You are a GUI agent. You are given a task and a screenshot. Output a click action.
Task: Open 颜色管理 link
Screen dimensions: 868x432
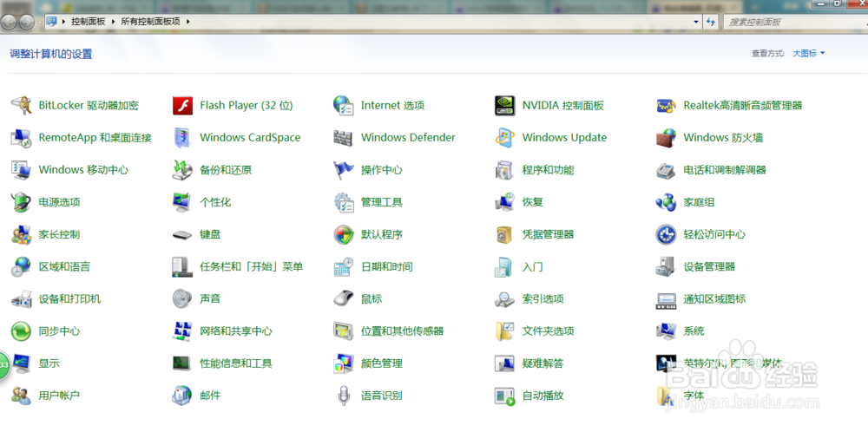381,363
